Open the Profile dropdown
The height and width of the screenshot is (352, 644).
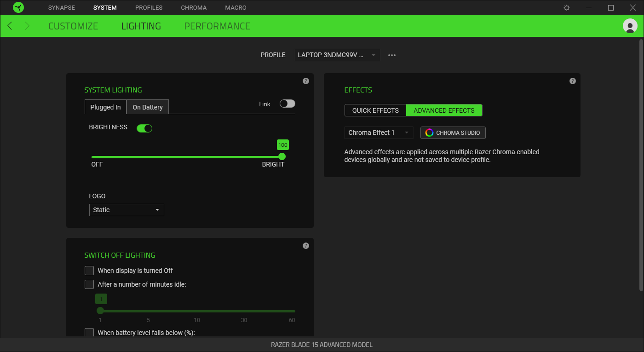pyautogui.click(x=337, y=55)
